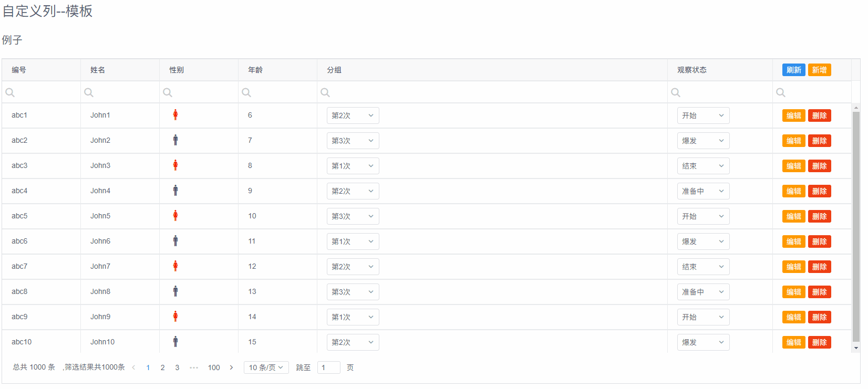The image size is (868, 389).
Task: Click the search icon under the 刷新 button column
Action: point(781,92)
